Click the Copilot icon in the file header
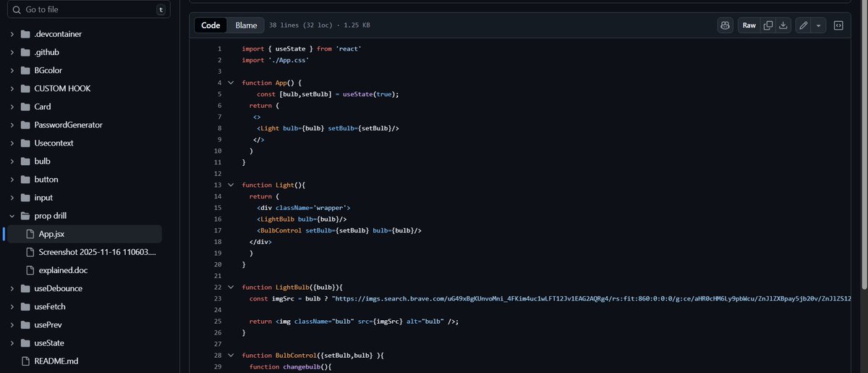Image resolution: width=868 pixels, height=373 pixels. (x=725, y=25)
